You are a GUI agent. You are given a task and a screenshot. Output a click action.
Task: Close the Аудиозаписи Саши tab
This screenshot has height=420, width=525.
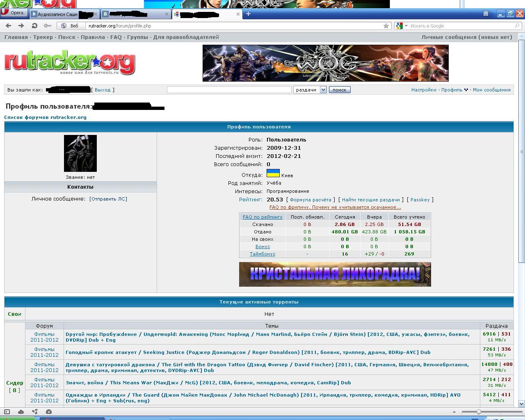click(x=95, y=14)
